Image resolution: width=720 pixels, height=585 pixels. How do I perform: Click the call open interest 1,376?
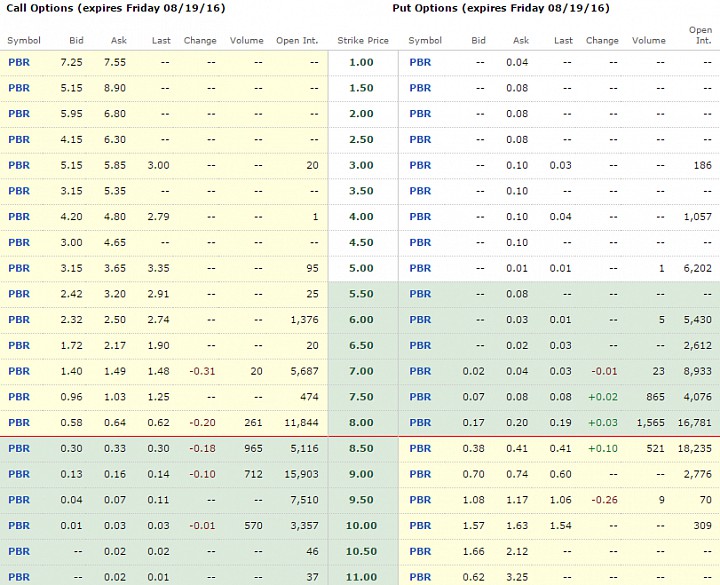point(304,320)
